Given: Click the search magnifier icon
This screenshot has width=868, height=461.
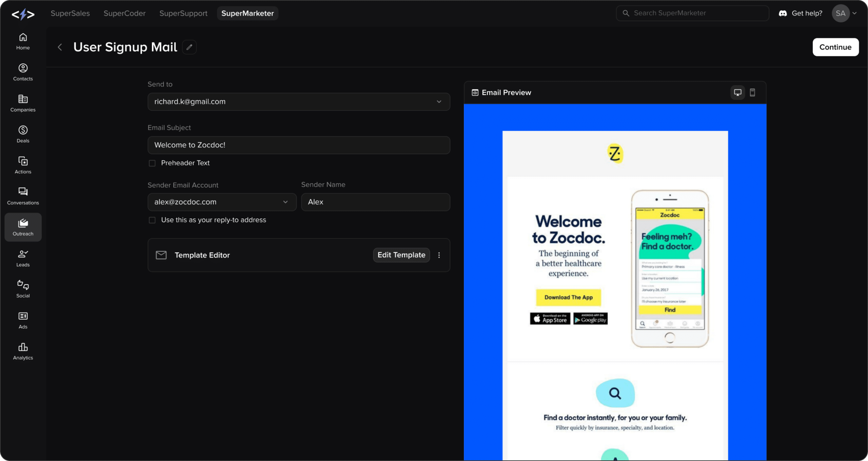Looking at the screenshot, I should click(x=626, y=13).
